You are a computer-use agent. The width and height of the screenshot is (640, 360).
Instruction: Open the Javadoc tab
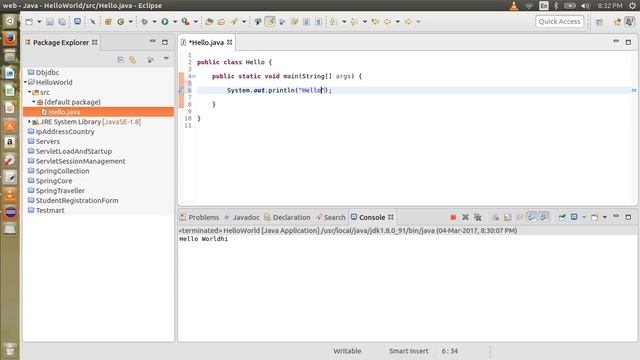(242, 217)
